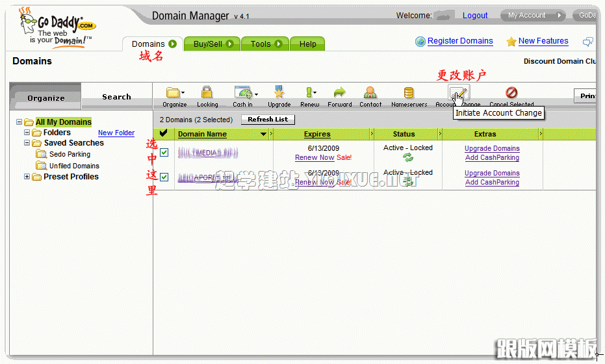Select the Unfiled Domains saved search
605x364 pixels.
(74, 166)
